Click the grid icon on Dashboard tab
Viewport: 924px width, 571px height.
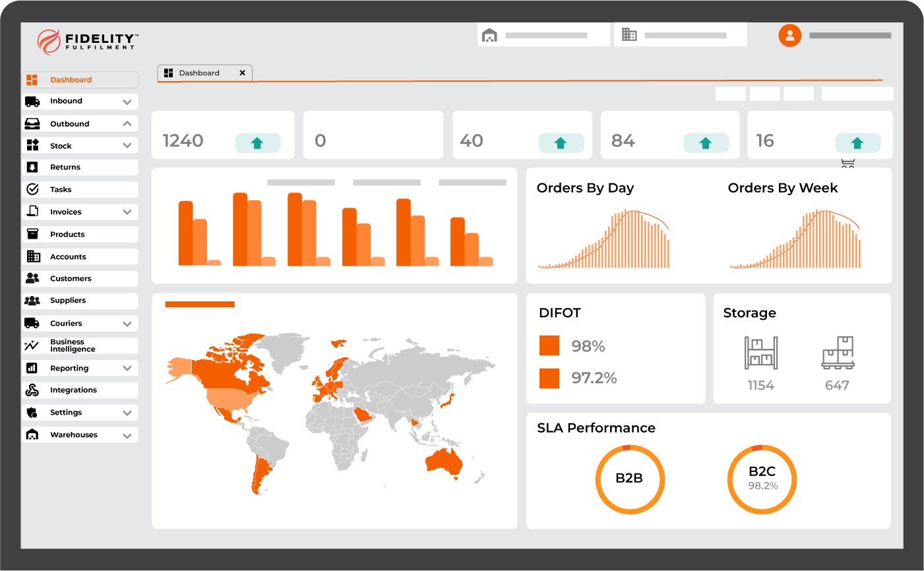click(168, 73)
